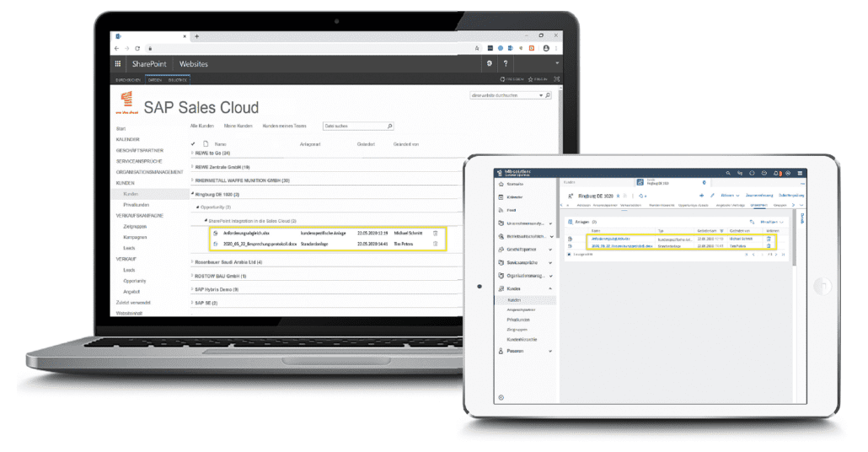Open SharePoint settings gear

tap(489, 63)
